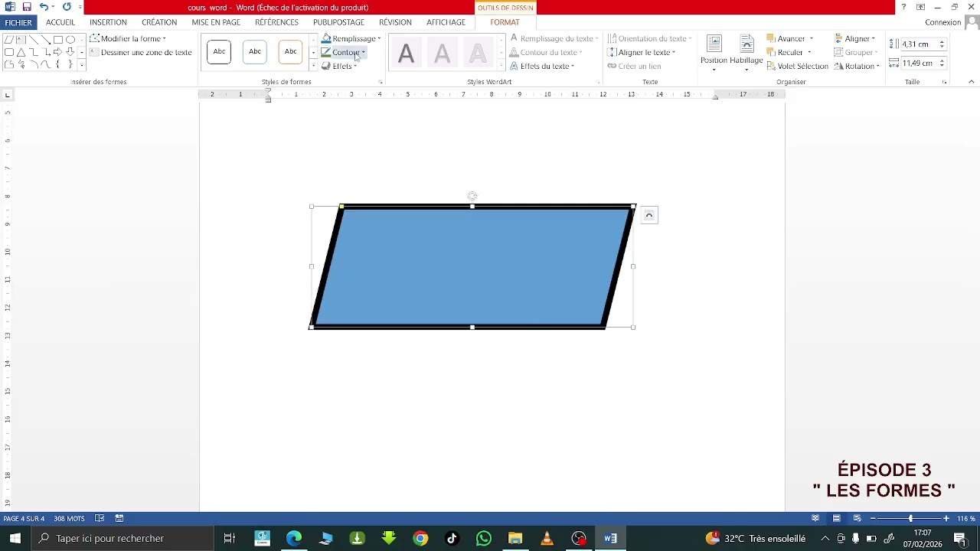Switch to the AFFICHAGE tab
Viewport: 980px width, 551px height.
point(446,22)
